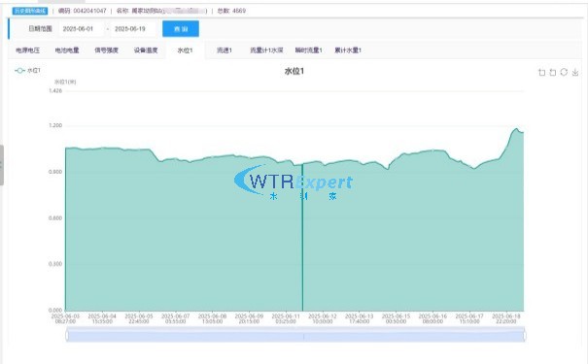Image resolution: width=588 pixels, height=364 pixels.
Task: Click the zoom reset (undo zoom) chart icon
Action: coord(553,72)
